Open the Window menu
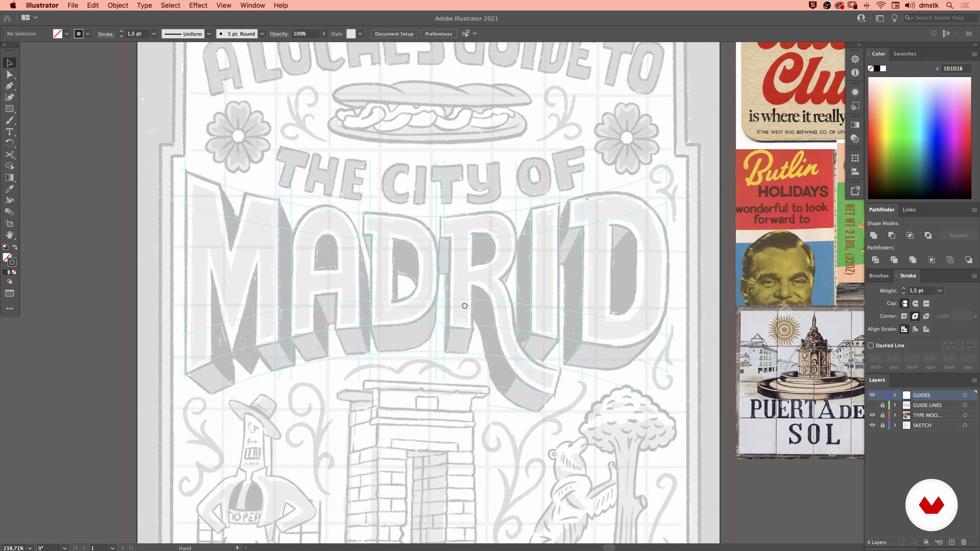Viewport: 980px width, 551px height. (252, 5)
